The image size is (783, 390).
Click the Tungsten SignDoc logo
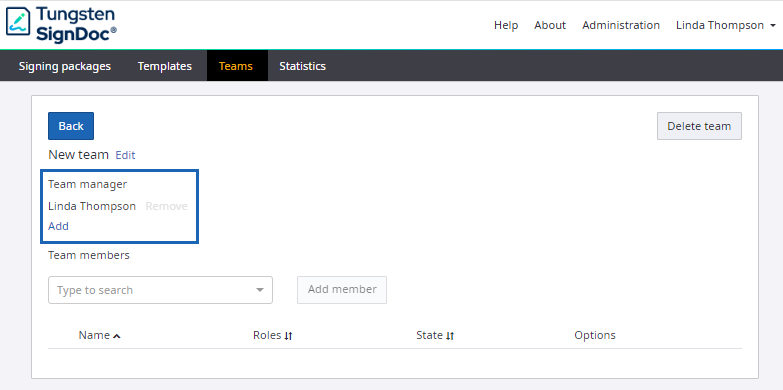click(61, 25)
